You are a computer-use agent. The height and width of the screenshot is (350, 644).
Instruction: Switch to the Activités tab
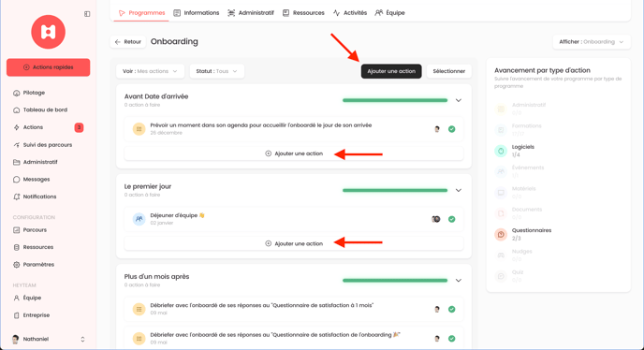(x=350, y=13)
